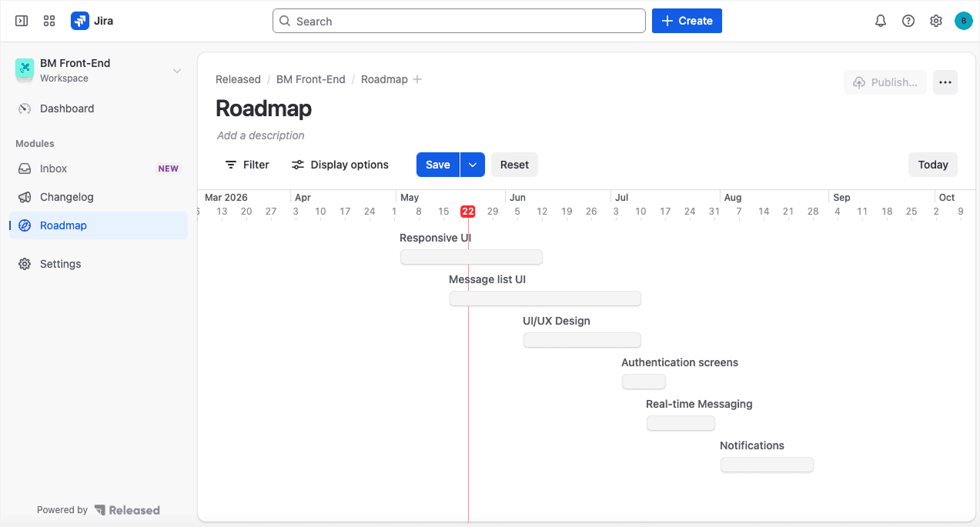The width and height of the screenshot is (980, 527).
Task: Open Display options
Action: 340,165
